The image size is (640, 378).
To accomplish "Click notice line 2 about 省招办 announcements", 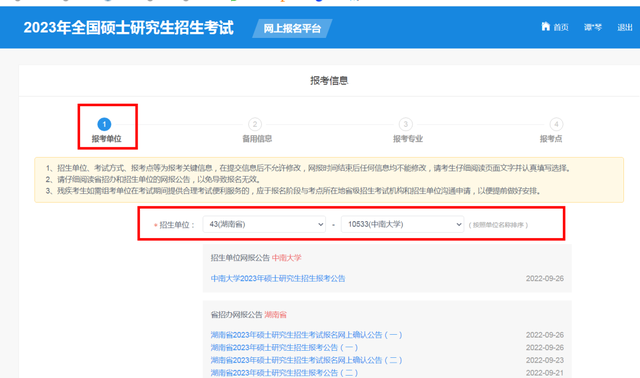I will pyautogui.click(x=153, y=179).
